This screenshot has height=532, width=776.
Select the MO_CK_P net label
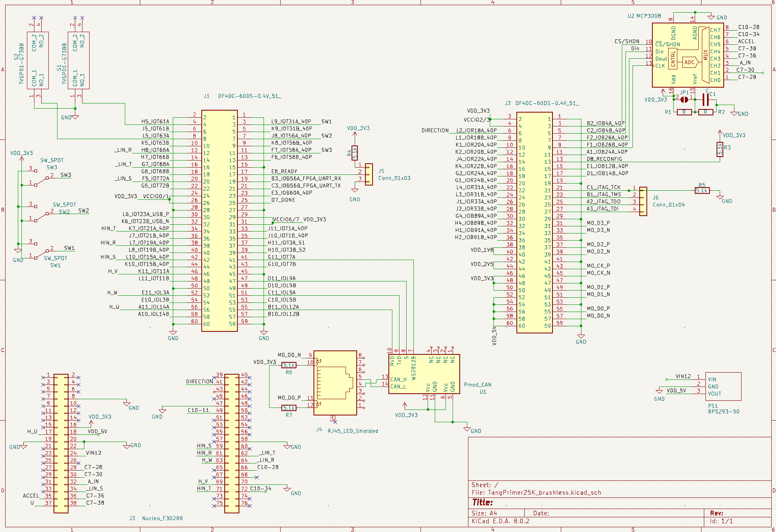[x=598, y=266]
